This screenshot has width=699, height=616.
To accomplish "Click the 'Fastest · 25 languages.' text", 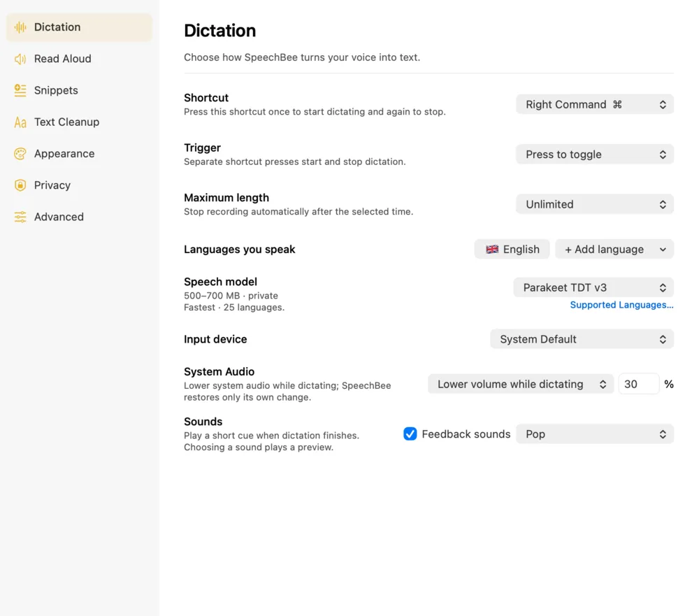I will point(234,308).
